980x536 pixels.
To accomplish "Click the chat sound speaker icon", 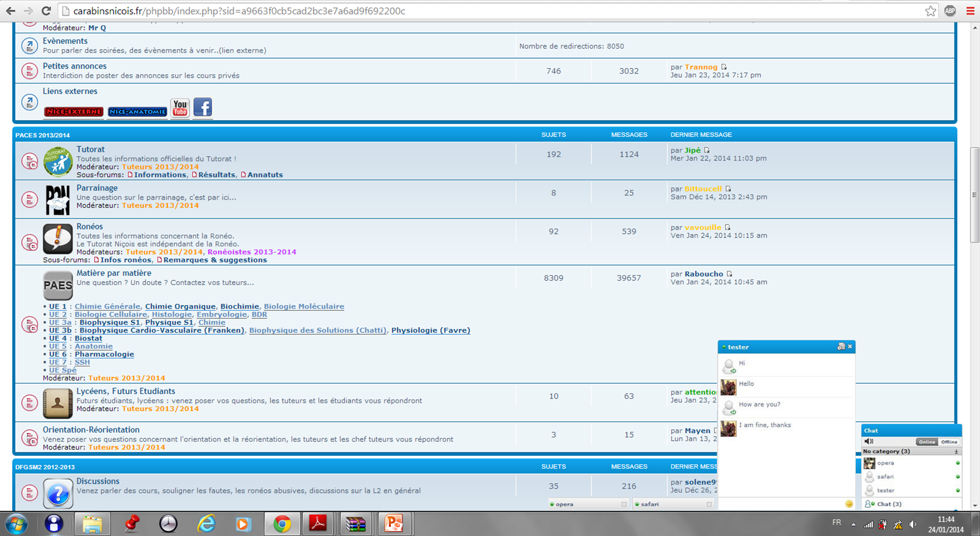I will pos(869,441).
